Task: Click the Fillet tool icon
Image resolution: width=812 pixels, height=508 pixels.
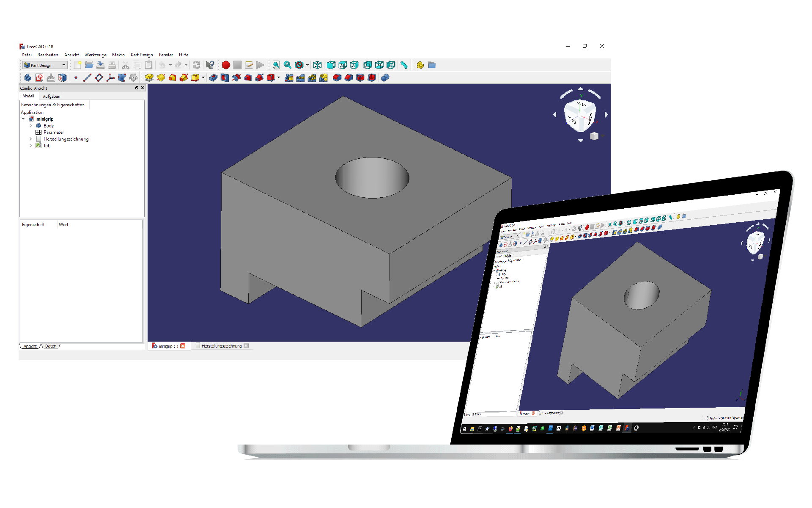Action: coord(337,77)
